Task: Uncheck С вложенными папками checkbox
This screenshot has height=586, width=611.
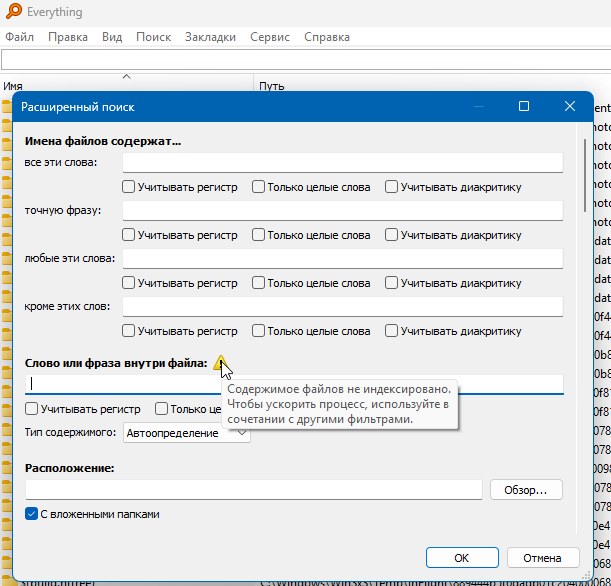Action: (x=31, y=514)
